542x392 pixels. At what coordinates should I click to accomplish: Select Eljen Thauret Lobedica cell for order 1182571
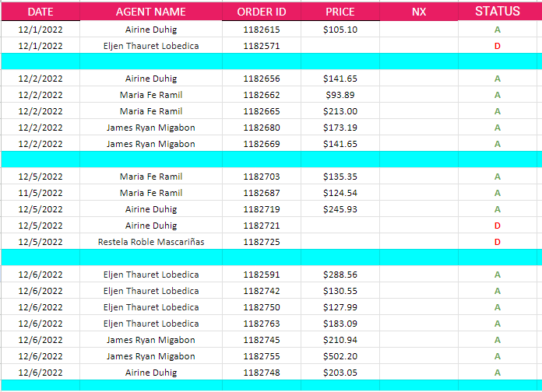click(150, 46)
